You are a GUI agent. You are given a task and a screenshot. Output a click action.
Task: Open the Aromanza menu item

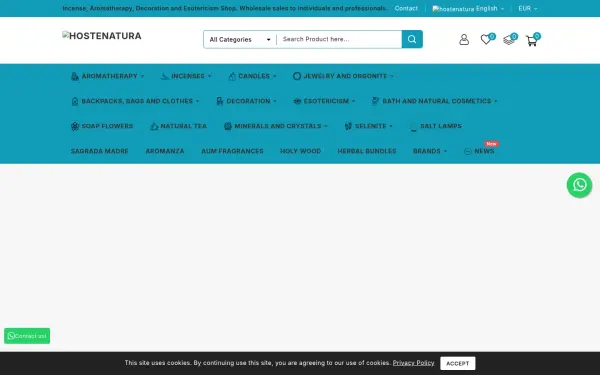tap(165, 151)
